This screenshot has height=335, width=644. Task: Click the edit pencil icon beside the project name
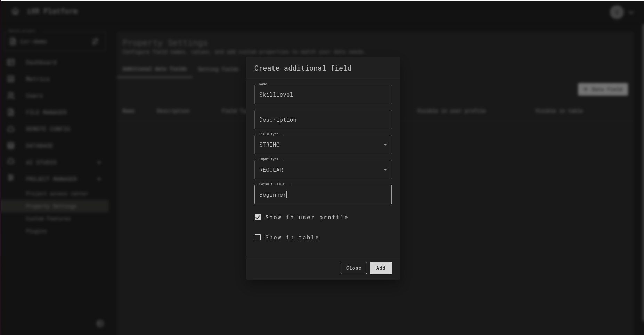pos(95,42)
